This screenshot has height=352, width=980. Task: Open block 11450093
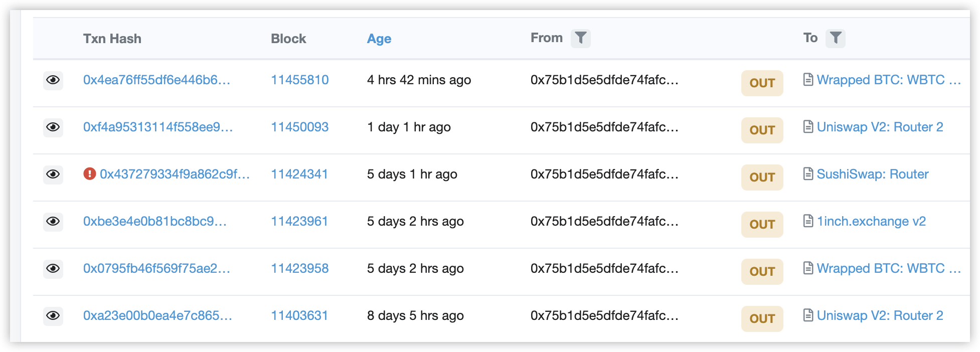[300, 127]
